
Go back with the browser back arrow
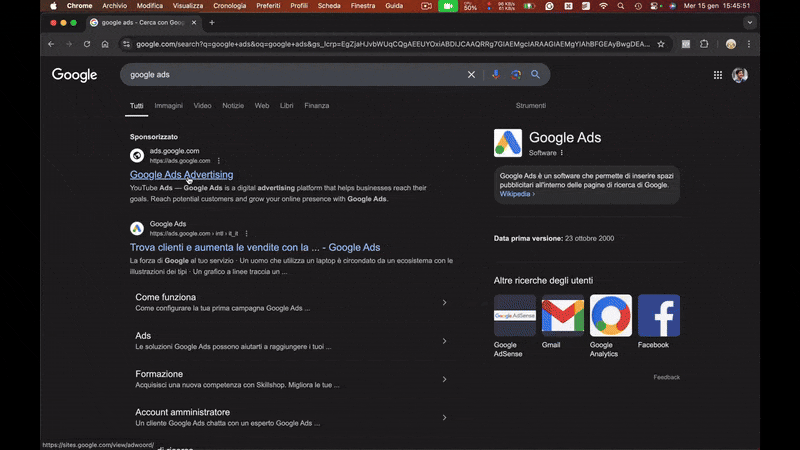click(51, 44)
